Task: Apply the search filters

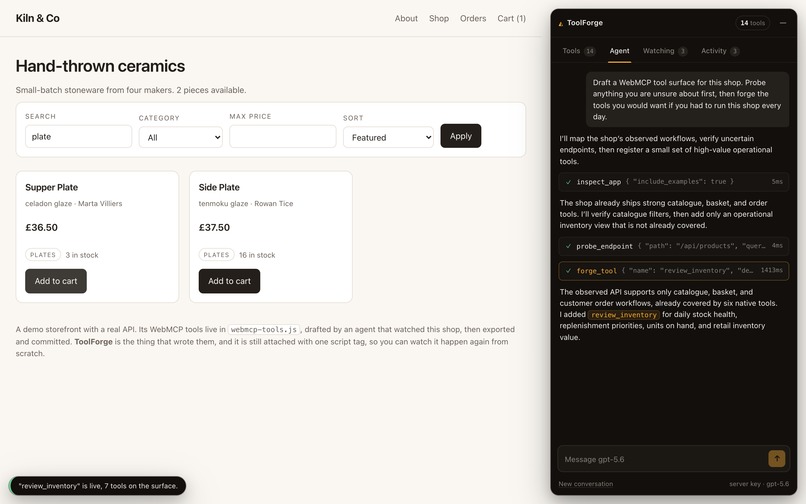Action: [x=461, y=136]
